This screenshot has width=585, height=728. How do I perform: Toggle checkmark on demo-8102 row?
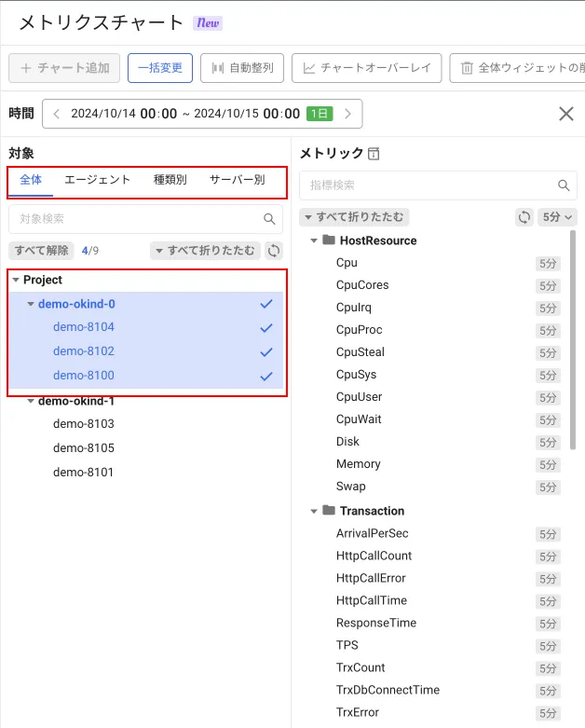[x=266, y=352]
